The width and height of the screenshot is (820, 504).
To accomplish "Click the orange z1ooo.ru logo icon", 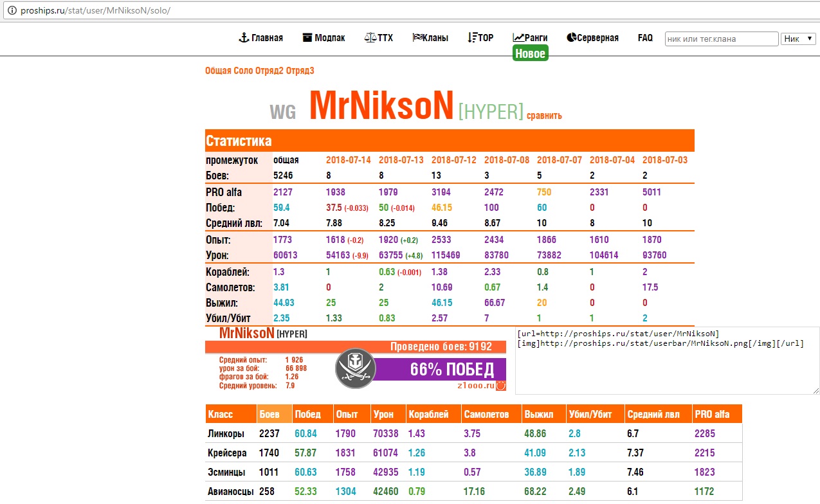I will tap(501, 386).
